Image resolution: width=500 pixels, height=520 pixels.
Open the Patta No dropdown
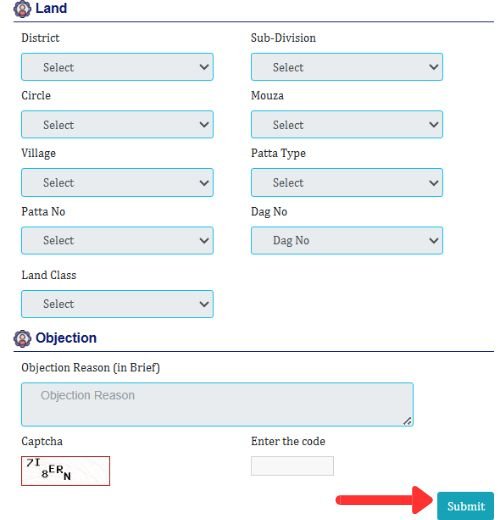coord(117,240)
